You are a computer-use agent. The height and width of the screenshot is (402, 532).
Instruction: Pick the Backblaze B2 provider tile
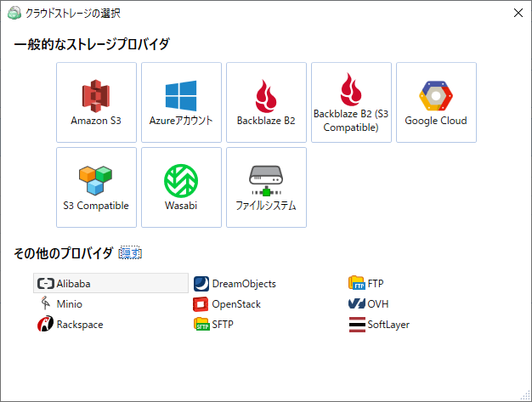coord(266,103)
